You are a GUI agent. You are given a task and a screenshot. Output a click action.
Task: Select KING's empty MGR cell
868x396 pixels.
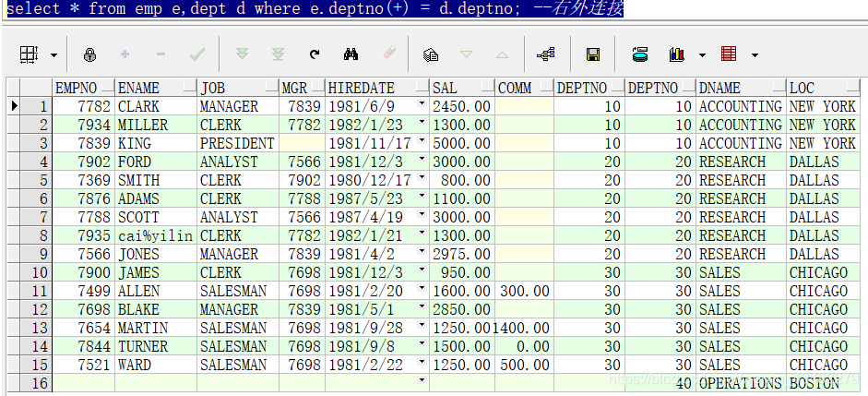[303, 143]
